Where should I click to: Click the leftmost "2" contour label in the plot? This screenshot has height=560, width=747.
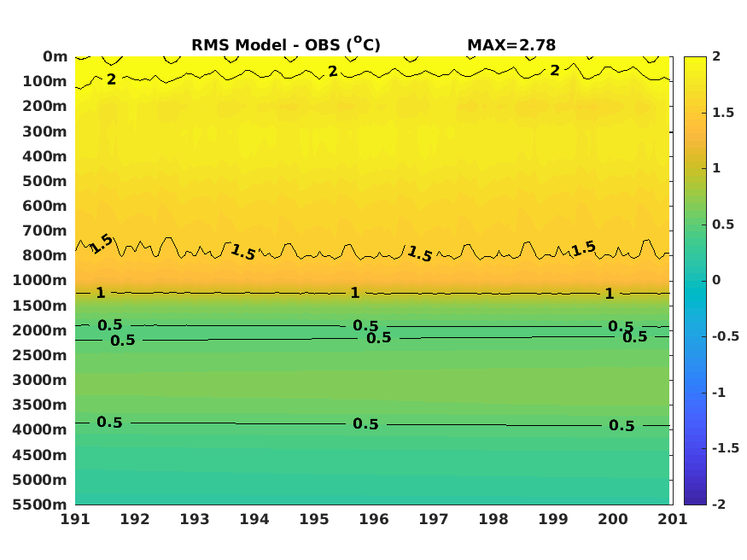pos(111,79)
